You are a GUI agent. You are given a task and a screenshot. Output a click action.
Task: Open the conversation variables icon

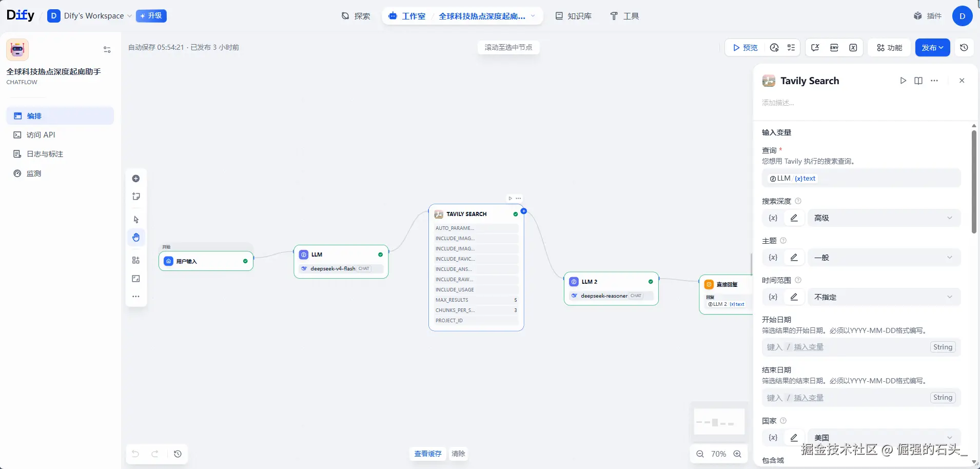(815, 48)
